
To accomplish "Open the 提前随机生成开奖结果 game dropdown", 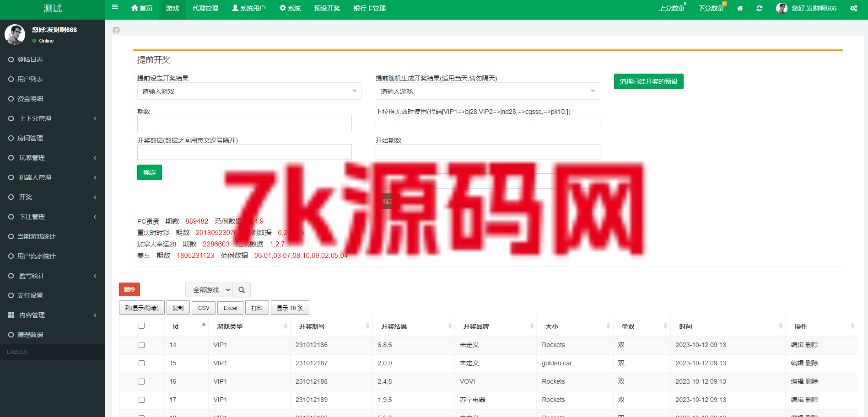I will [x=488, y=91].
